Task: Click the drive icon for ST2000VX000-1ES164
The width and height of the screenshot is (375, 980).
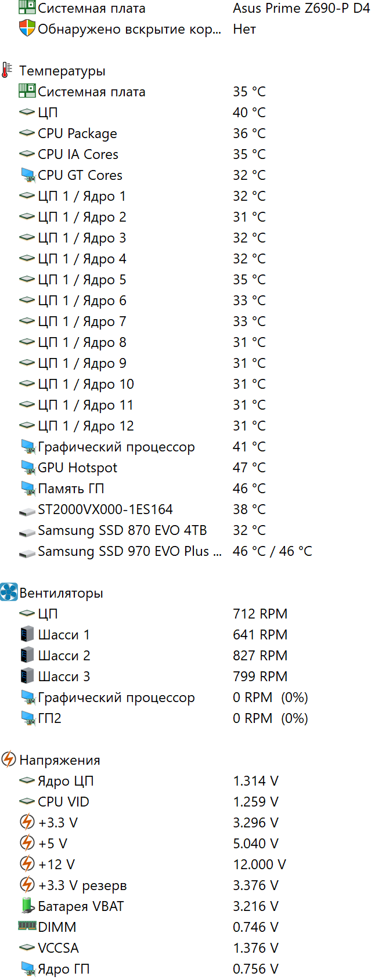Action: 27,509
